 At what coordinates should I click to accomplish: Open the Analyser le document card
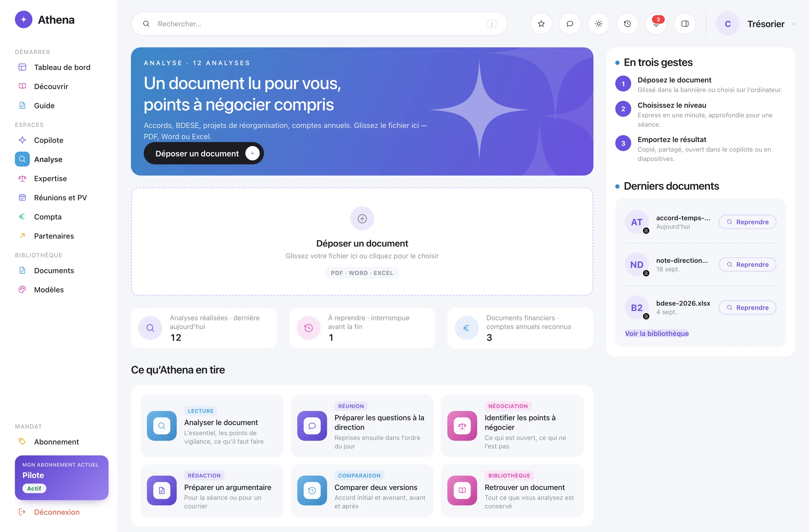point(212,426)
